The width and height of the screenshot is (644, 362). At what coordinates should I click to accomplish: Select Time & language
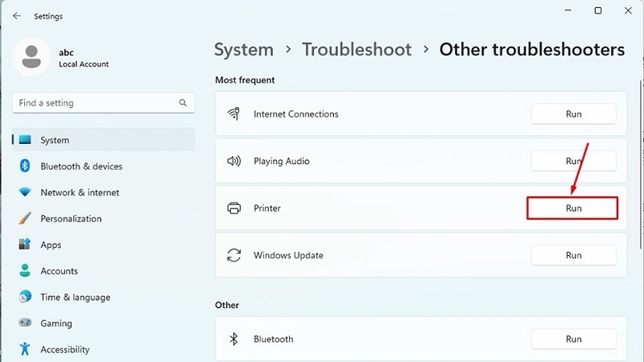[104, 297]
